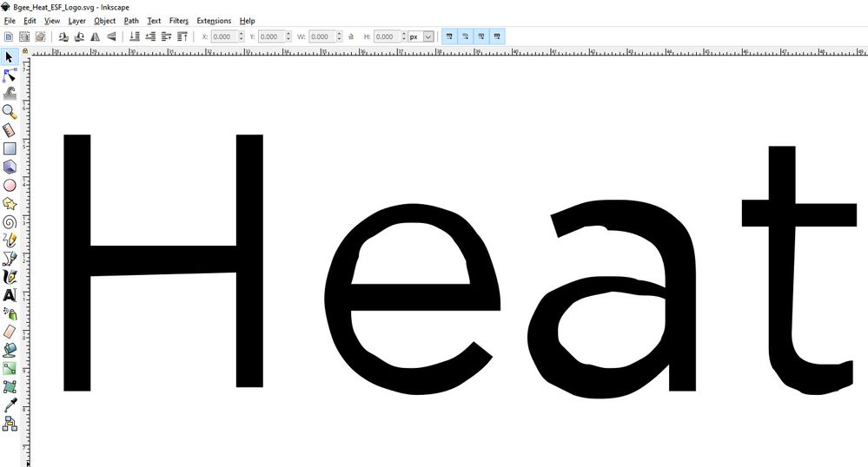Viewport: 868px width, 467px height.
Task: Toggle the guide lock above ruler
Action: coord(25,51)
